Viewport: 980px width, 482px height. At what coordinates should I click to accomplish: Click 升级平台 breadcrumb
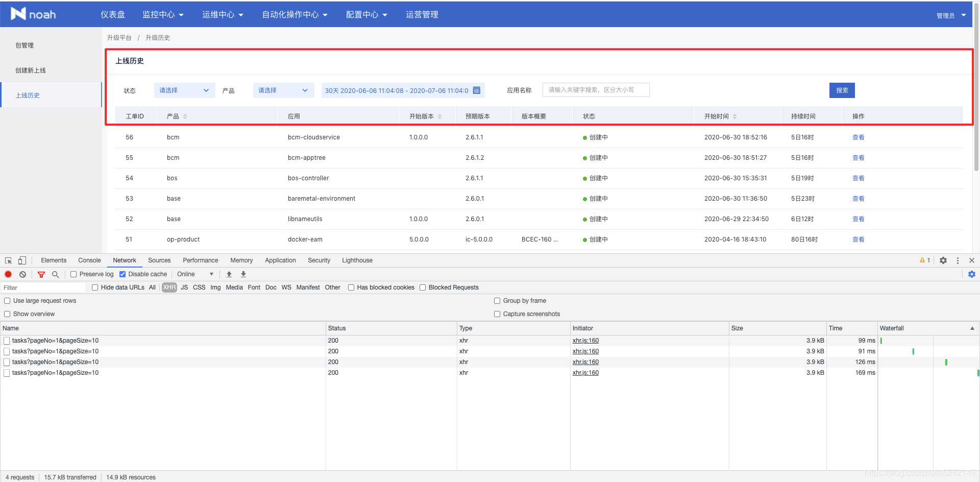pos(119,38)
